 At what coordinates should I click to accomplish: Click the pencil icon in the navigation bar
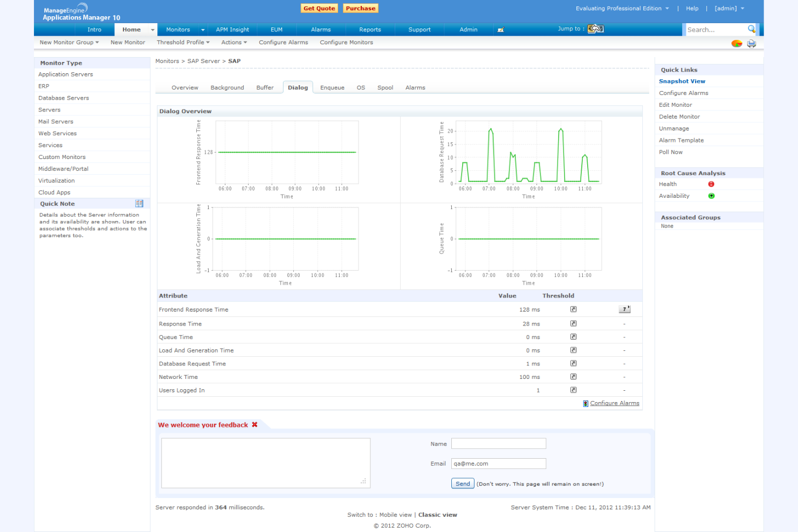(x=501, y=30)
